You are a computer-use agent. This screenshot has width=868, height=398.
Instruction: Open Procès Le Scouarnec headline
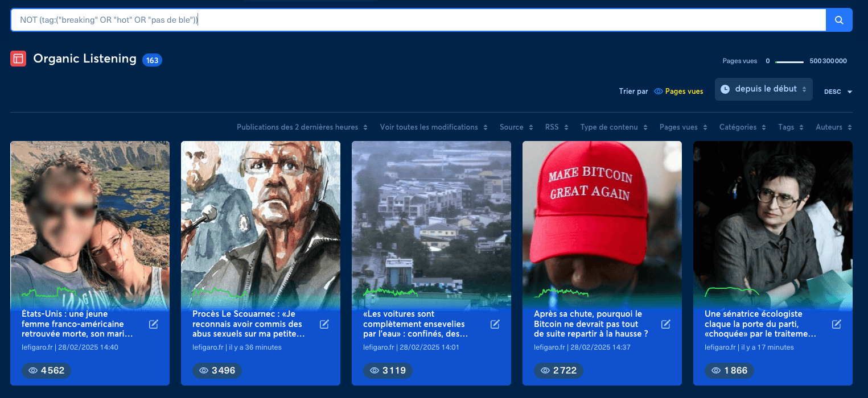click(249, 324)
